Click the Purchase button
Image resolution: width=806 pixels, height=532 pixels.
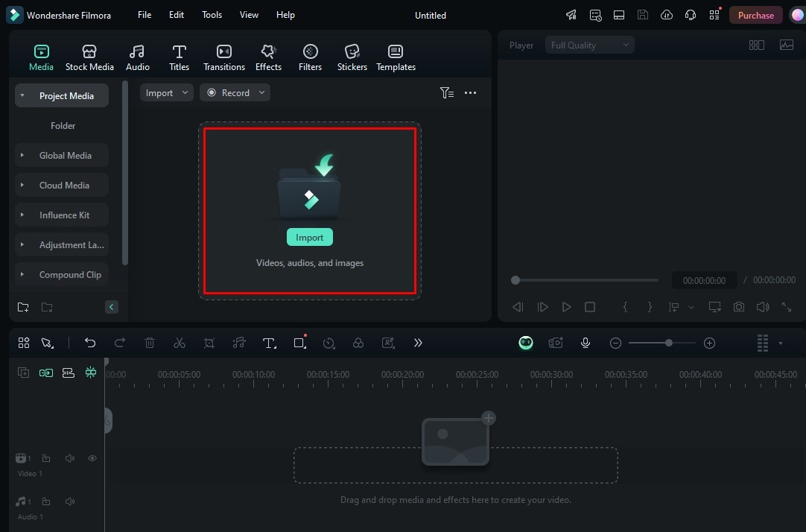tap(755, 16)
